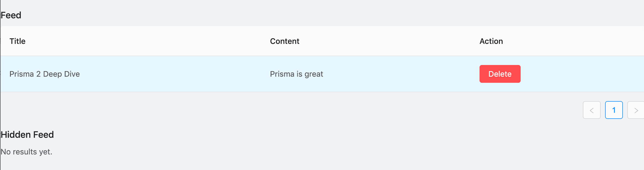Click the Action column header

pos(491,41)
